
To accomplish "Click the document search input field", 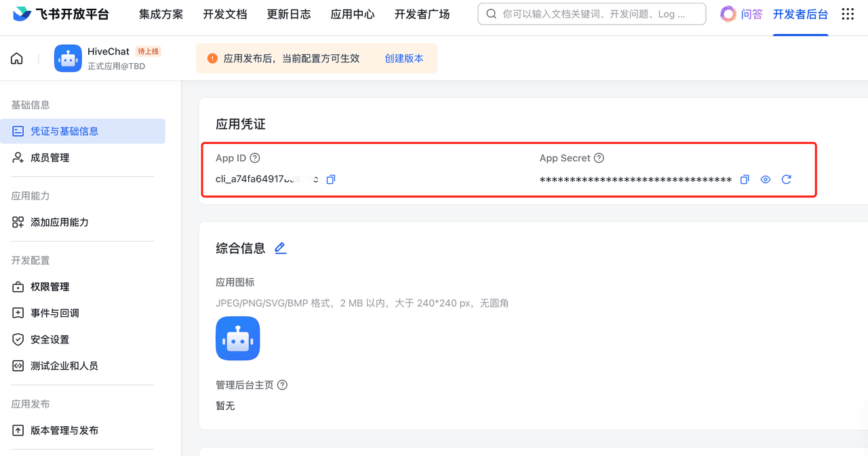I will point(592,14).
